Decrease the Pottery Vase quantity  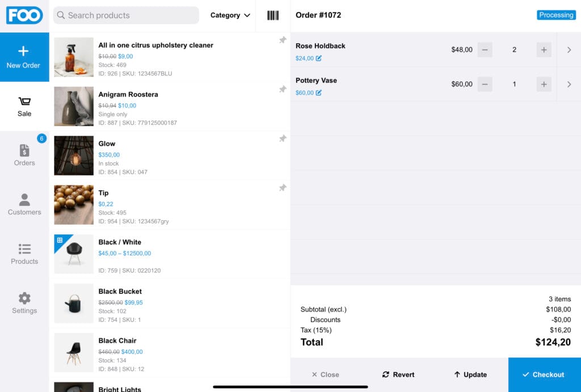(x=485, y=85)
